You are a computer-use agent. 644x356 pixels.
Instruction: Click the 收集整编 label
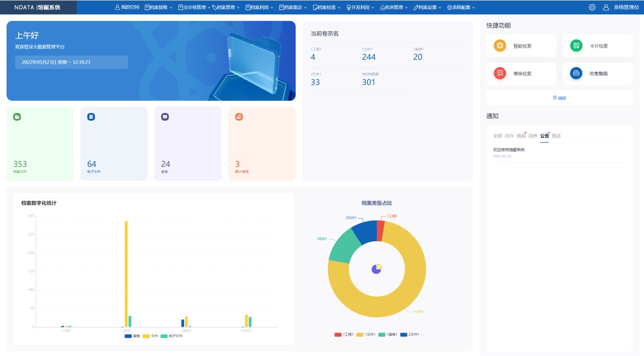[x=598, y=73]
